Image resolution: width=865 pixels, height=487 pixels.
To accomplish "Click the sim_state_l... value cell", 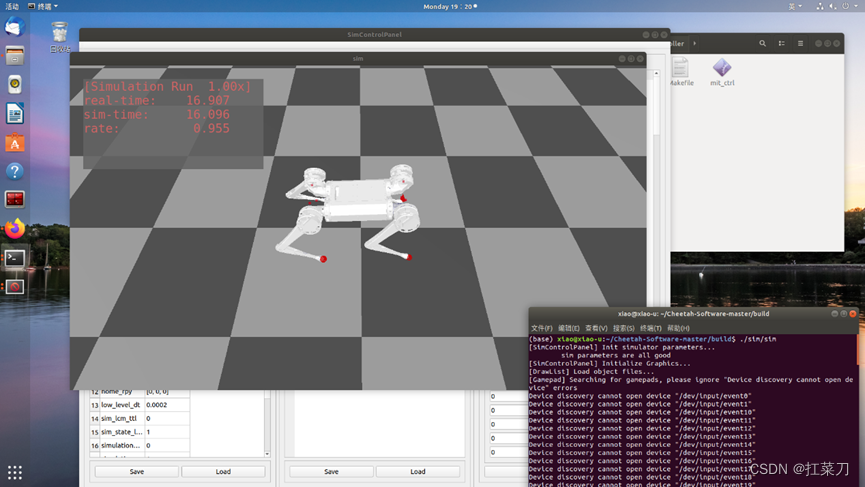I will [x=167, y=432].
